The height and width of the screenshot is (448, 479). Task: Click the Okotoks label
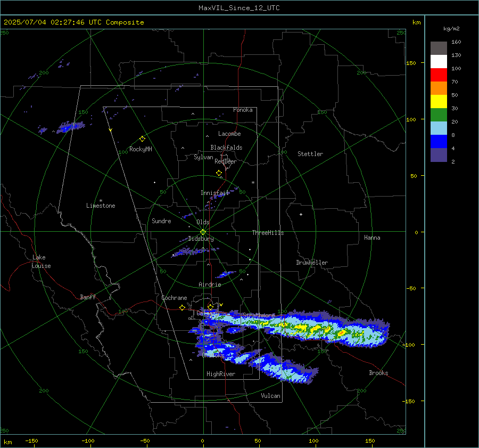pyautogui.click(x=213, y=355)
